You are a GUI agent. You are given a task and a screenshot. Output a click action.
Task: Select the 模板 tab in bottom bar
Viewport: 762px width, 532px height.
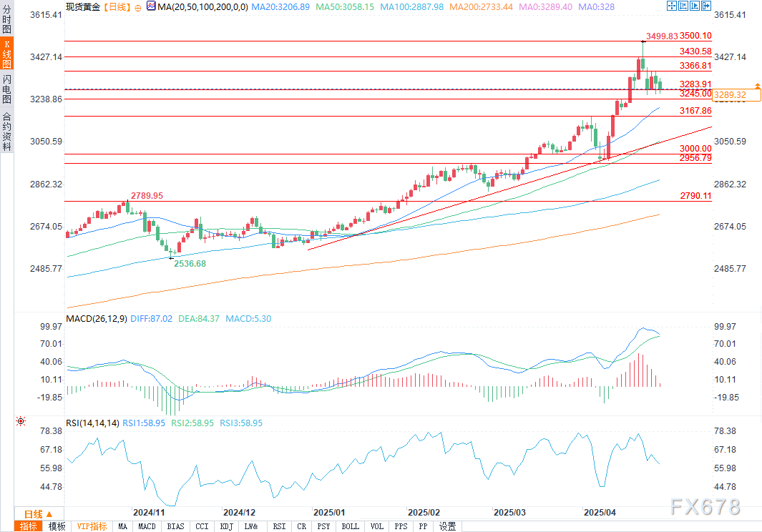tap(57, 526)
